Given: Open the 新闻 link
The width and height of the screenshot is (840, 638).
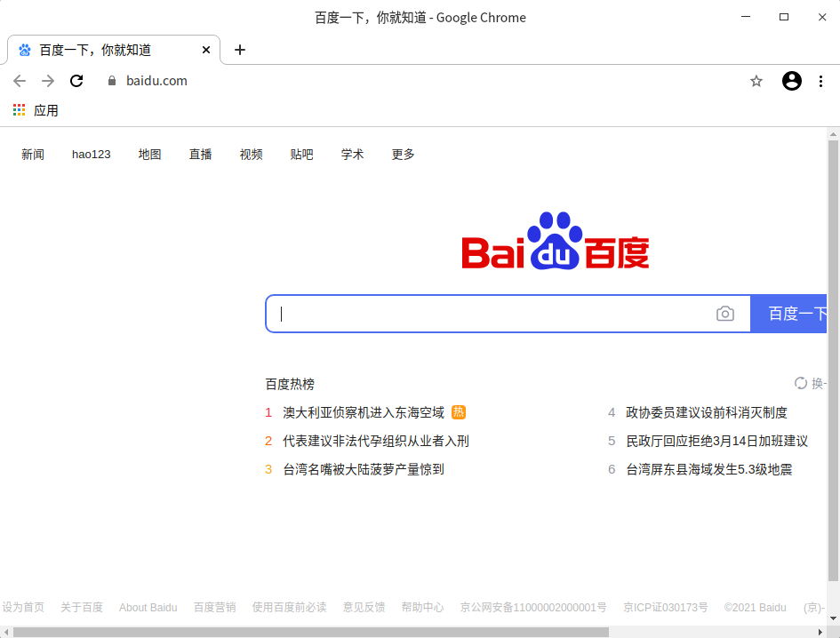Looking at the screenshot, I should (x=33, y=155).
